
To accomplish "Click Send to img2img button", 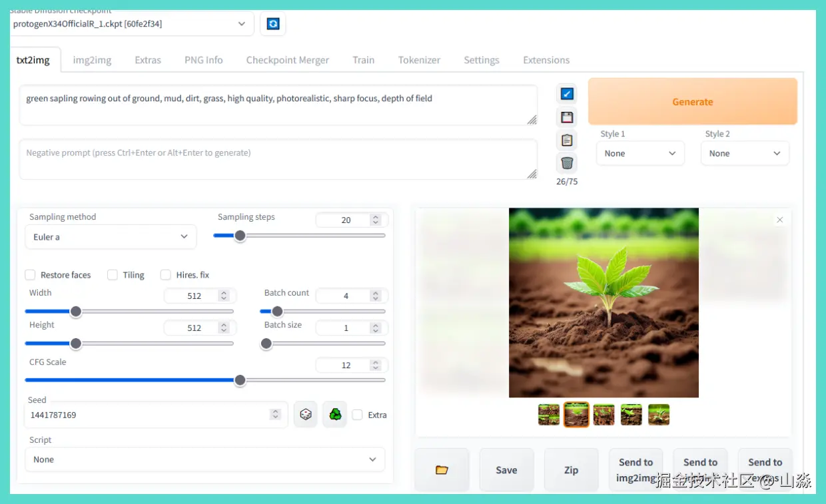I will tap(635, 470).
